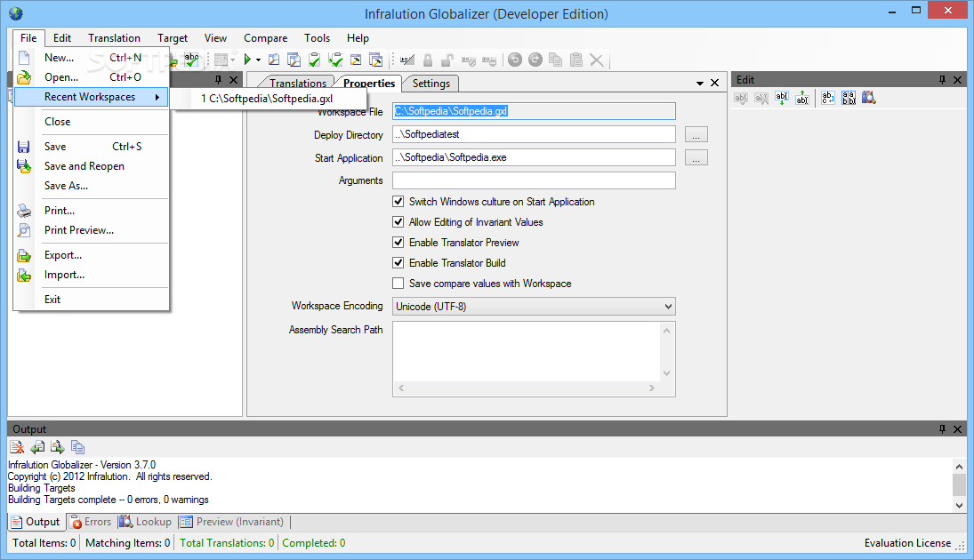Click the multi-page preview magnifier icon
This screenshot has height=560, width=974.
pos(294,60)
